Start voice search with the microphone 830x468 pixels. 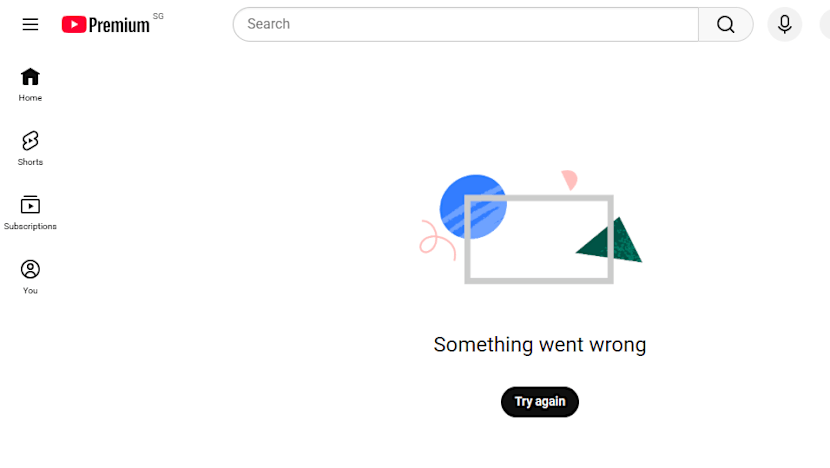(785, 24)
